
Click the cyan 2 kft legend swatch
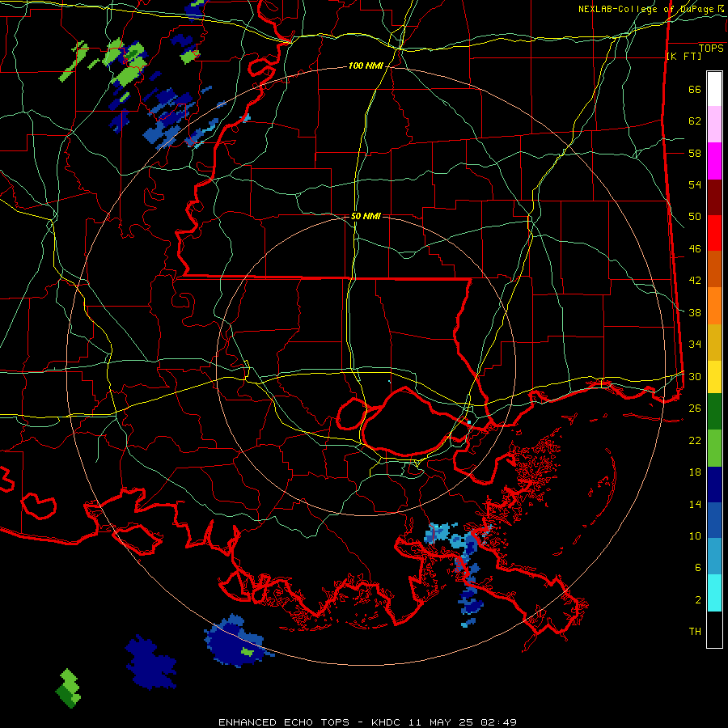click(x=714, y=593)
